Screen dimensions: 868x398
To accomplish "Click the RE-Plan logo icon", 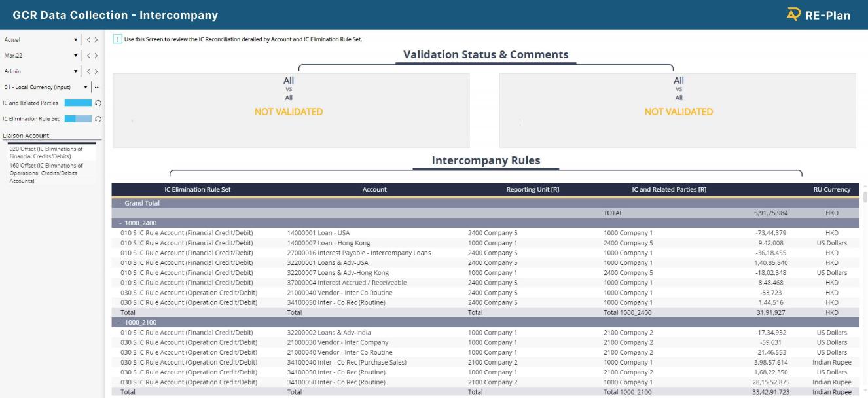I will click(793, 14).
